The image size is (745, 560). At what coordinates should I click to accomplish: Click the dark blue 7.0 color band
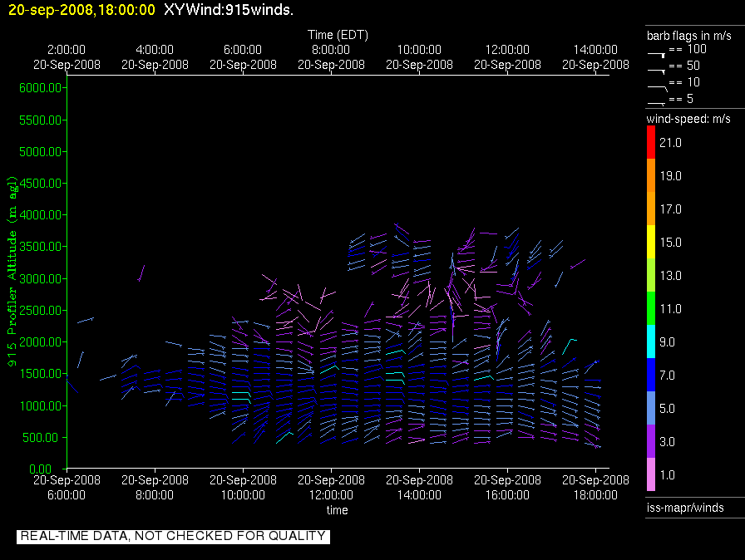click(x=651, y=375)
